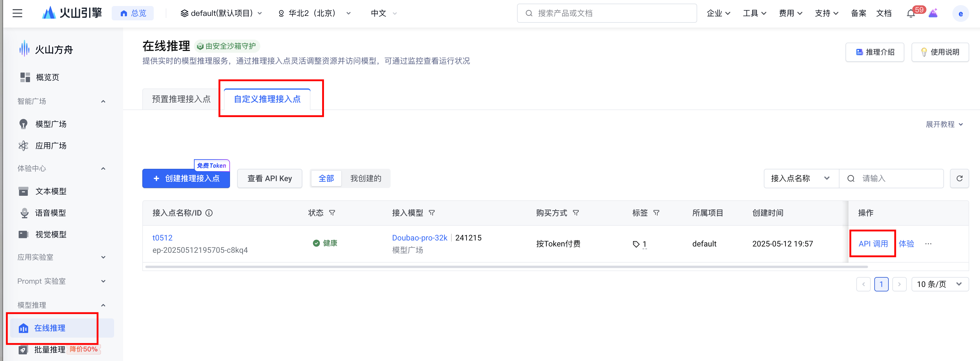Viewport: 980px width, 361px height.
Task: Open the more actions ellipsis for t0512
Action: 928,243
